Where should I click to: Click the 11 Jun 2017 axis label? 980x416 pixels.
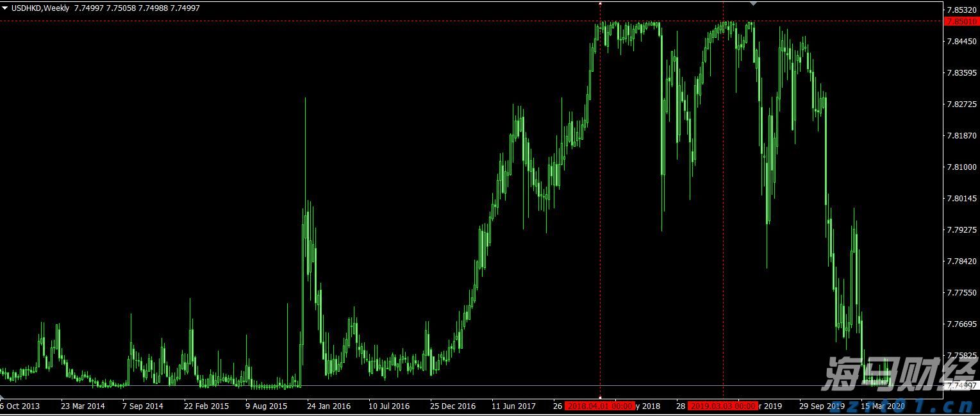(513, 406)
